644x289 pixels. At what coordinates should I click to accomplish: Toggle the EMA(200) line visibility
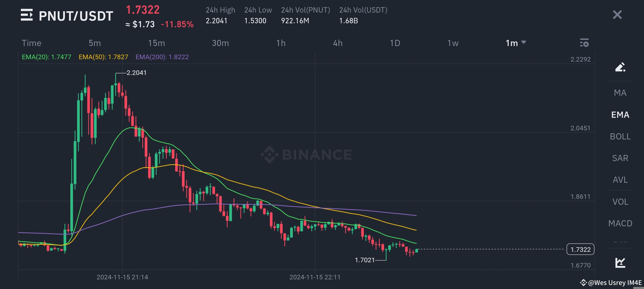[163, 57]
